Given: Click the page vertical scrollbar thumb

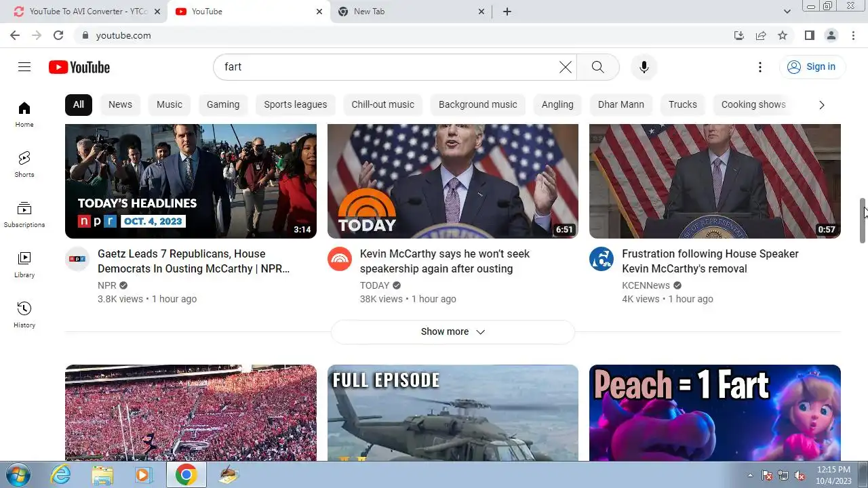Looking at the screenshot, I should (x=863, y=220).
